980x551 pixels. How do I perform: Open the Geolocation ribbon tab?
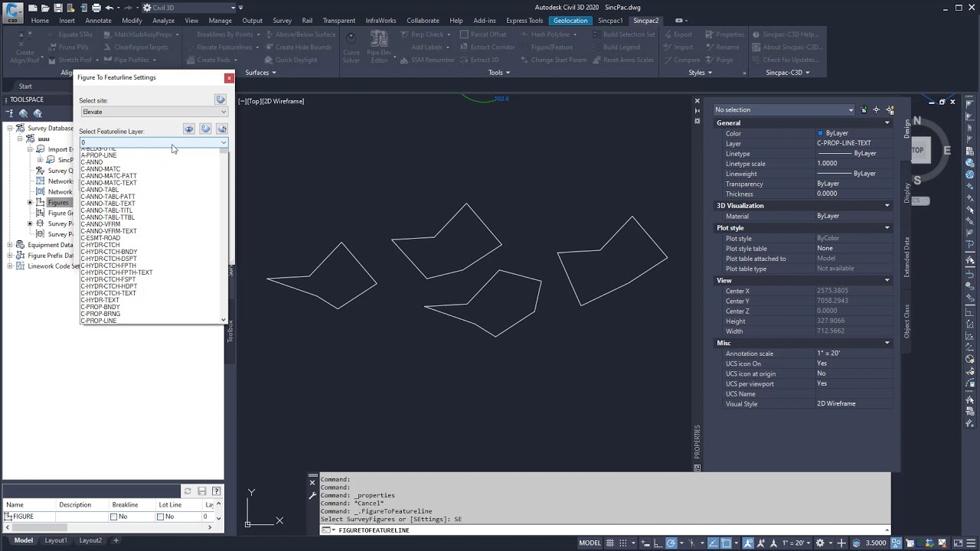pyautogui.click(x=570, y=21)
